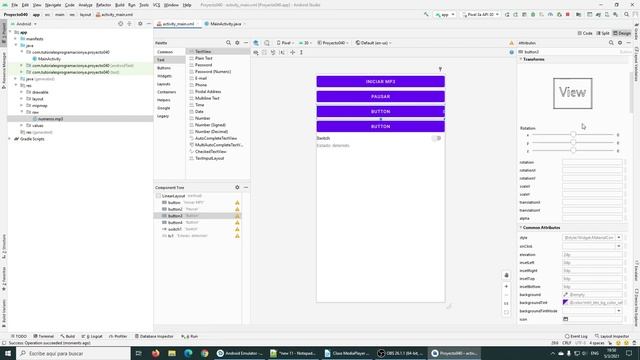Open Attributes panel gear settings
The width and height of the screenshot is (640, 360).
click(620, 42)
